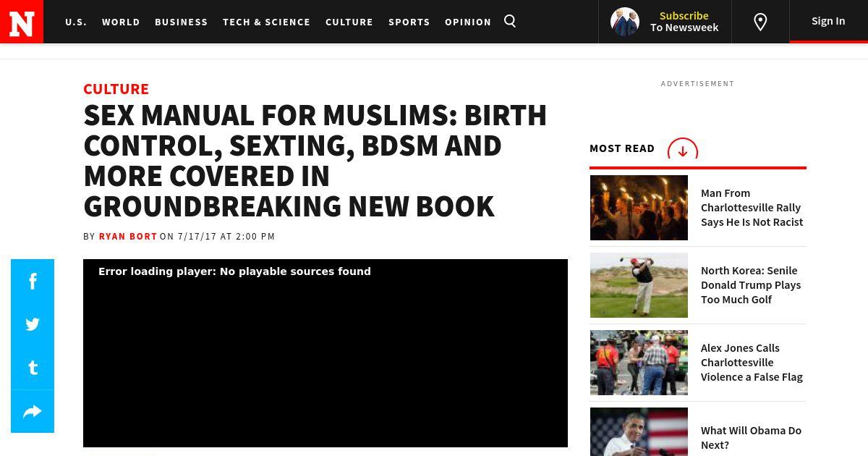Click the torch rally thumbnail
868x456 pixels.
point(639,208)
